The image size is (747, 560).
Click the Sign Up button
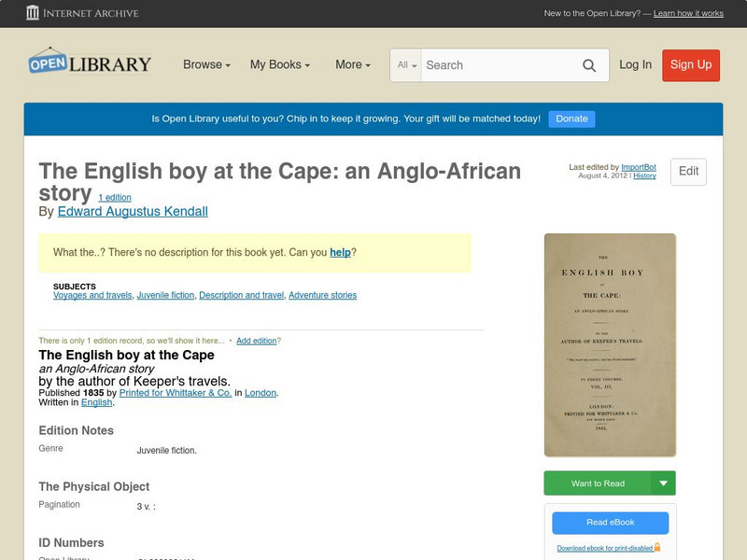690,65
